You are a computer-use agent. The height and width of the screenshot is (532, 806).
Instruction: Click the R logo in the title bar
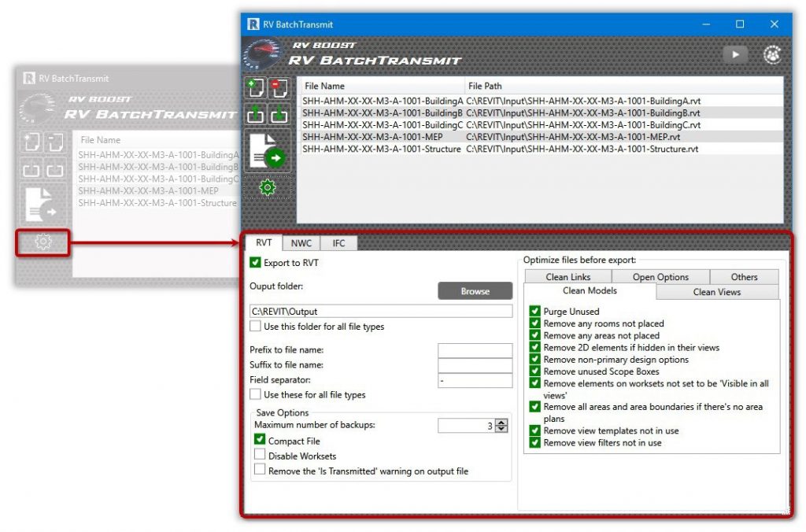point(253,24)
